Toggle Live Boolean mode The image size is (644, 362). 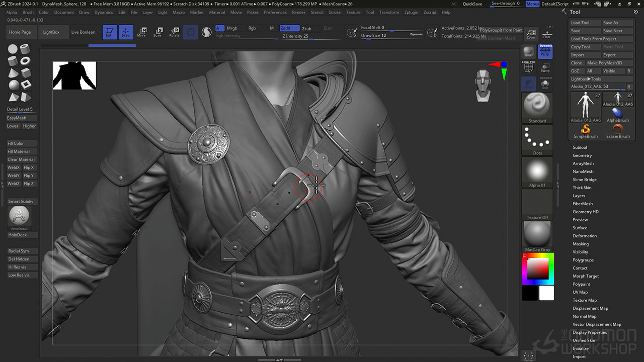point(83,32)
